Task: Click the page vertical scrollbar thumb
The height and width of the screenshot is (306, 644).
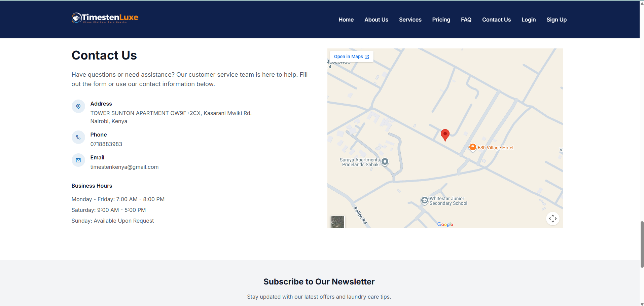Action: 642,244
